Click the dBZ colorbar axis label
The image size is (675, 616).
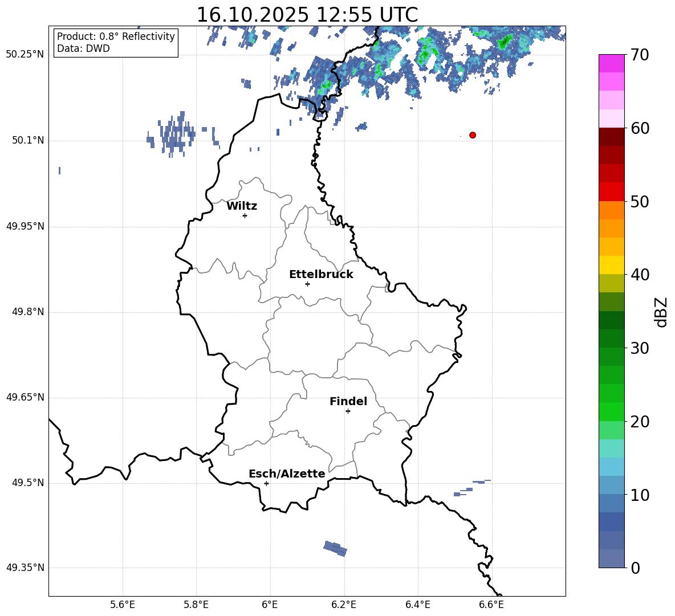coord(661,312)
